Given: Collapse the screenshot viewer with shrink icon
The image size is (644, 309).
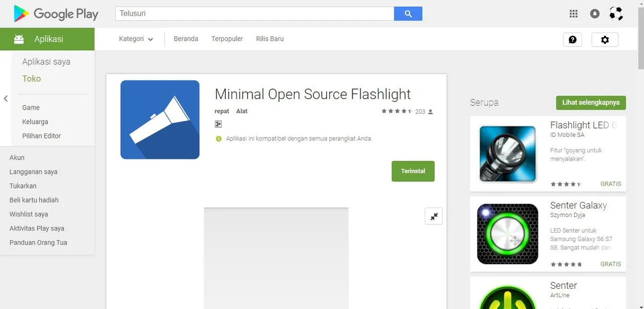Looking at the screenshot, I should (x=434, y=216).
